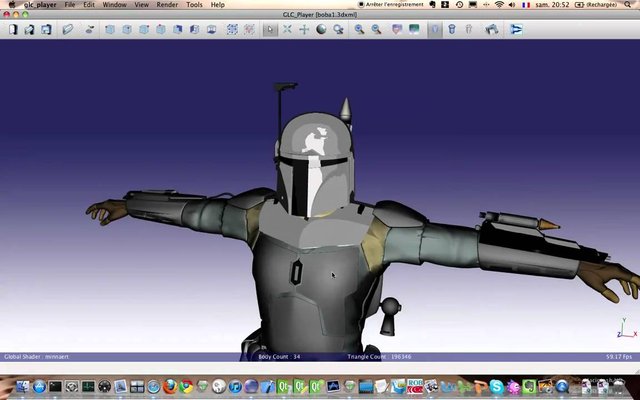Click the Triangle Count status text
The image size is (640, 400).
[x=379, y=357]
